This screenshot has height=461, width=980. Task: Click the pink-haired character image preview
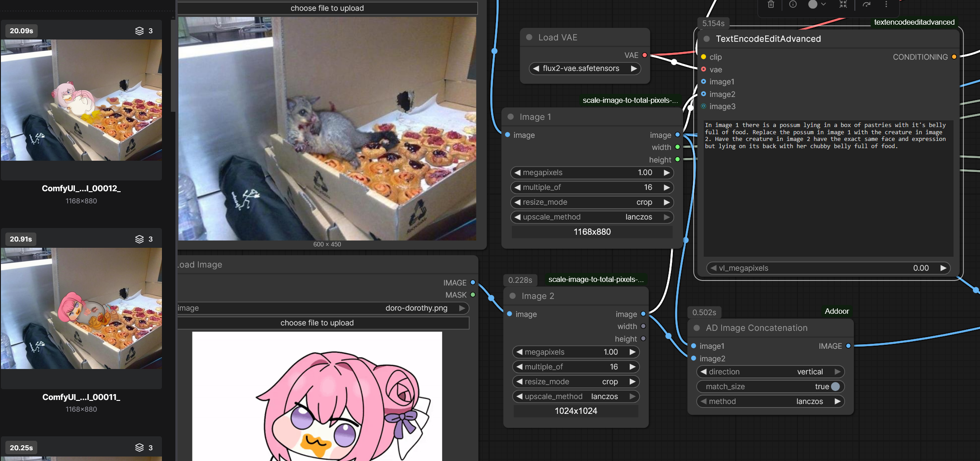(317, 396)
